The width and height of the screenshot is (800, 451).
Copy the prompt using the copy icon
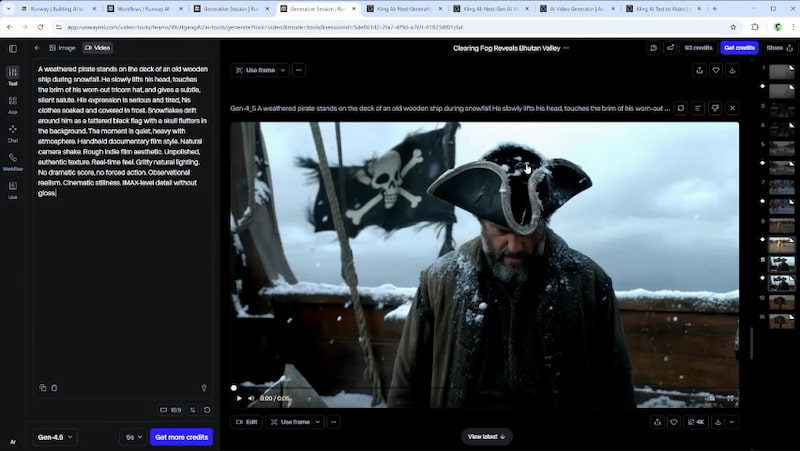click(43, 388)
